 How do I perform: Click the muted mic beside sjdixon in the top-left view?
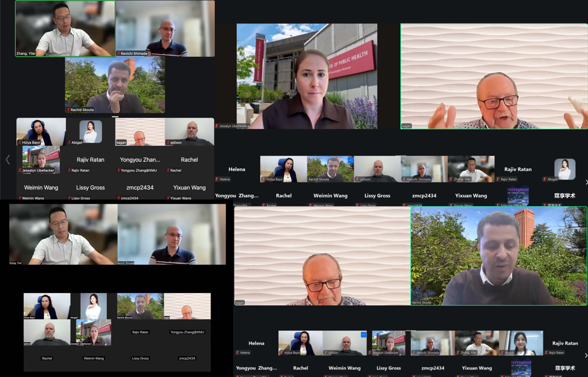[x=168, y=143]
